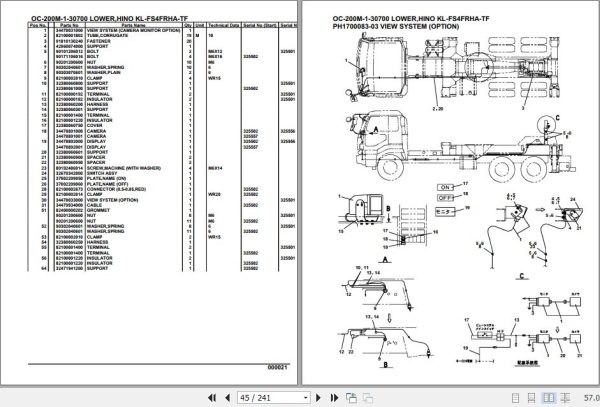The image size is (600, 407).
Task: Click the Parts No. column header
Action: coord(69,25)
